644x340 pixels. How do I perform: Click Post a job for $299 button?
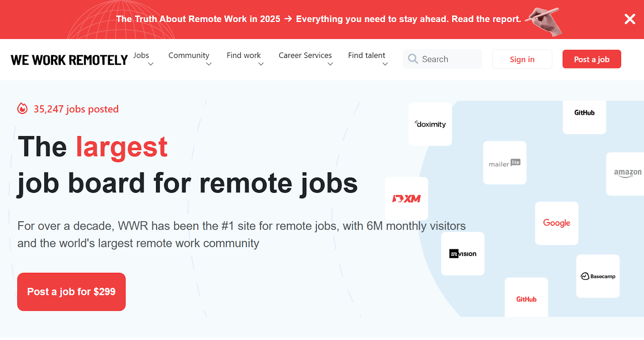(x=71, y=292)
